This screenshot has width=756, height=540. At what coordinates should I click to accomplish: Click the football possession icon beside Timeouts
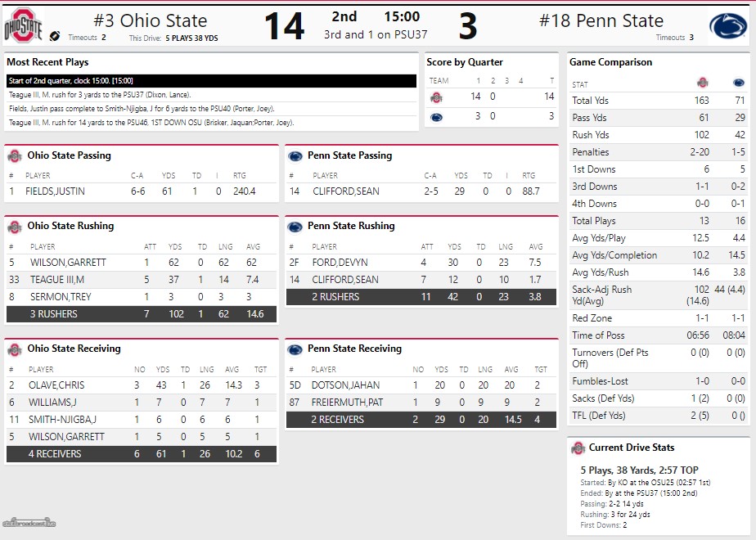[56, 36]
